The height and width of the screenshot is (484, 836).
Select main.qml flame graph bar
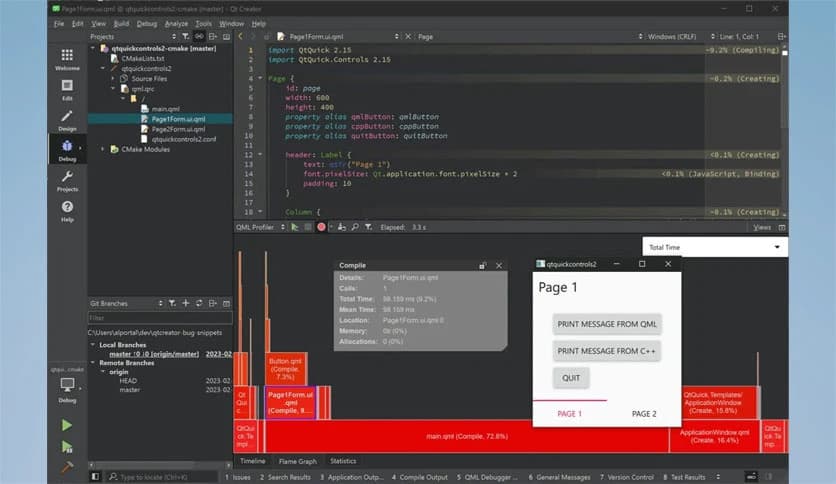click(467, 436)
